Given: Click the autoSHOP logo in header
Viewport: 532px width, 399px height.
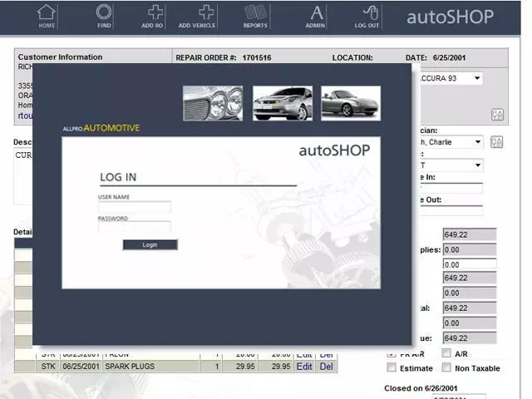Looking at the screenshot, I should pyautogui.click(x=450, y=17).
